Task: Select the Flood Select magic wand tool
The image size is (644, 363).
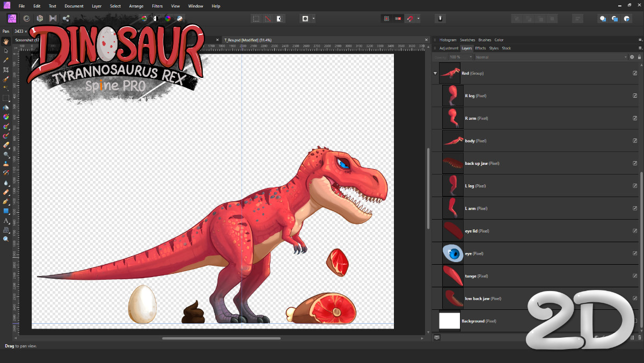Action: coord(6,88)
